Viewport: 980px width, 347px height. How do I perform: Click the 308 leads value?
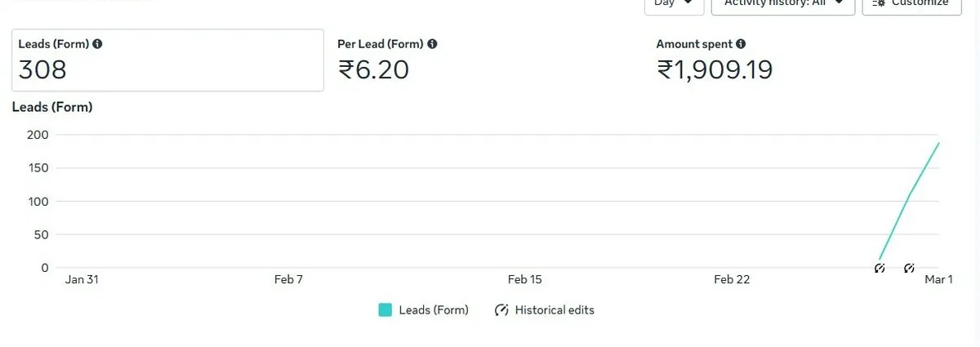point(42,70)
